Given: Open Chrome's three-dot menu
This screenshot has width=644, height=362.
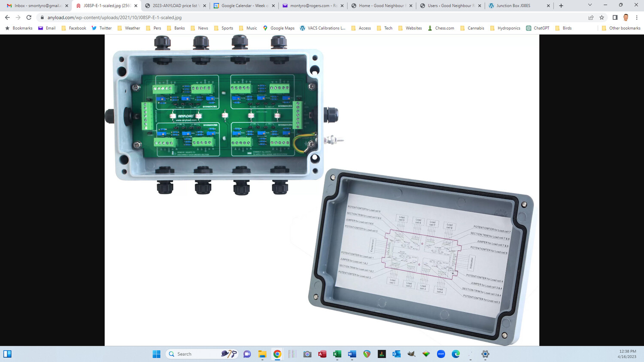Looking at the screenshot, I should 637,18.
